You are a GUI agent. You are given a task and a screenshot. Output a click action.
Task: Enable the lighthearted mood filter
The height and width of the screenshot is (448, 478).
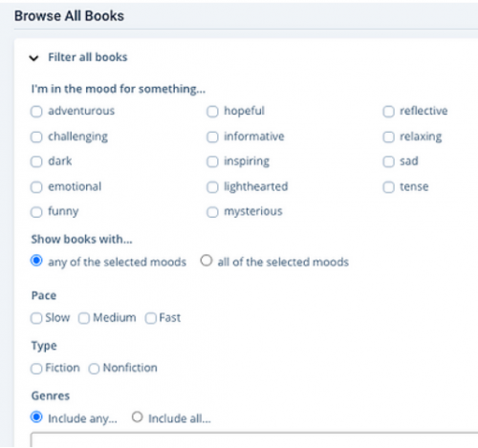pos(212,187)
